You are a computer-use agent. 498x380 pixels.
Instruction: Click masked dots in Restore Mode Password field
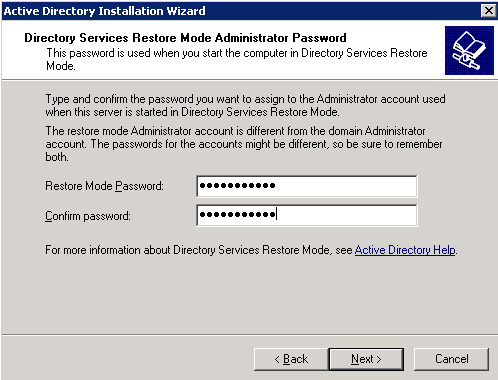coord(237,185)
